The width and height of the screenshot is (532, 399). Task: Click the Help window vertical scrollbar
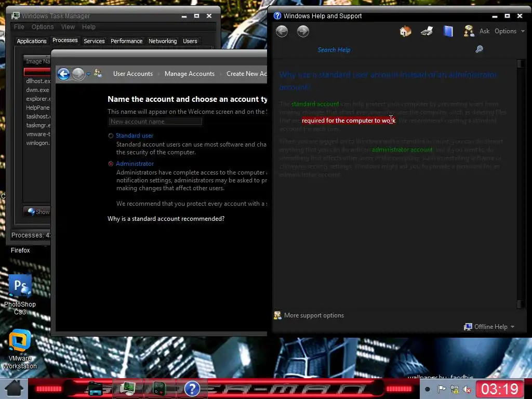[521, 183]
